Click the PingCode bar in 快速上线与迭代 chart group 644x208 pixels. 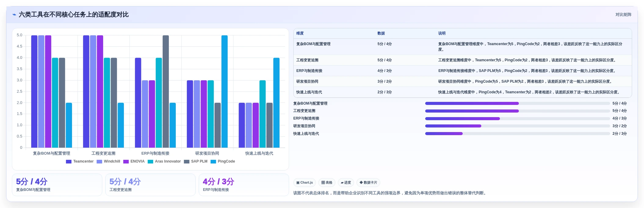point(277,103)
